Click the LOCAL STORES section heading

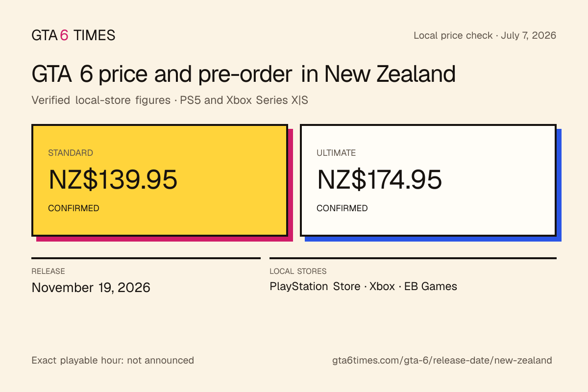pyautogui.click(x=298, y=271)
